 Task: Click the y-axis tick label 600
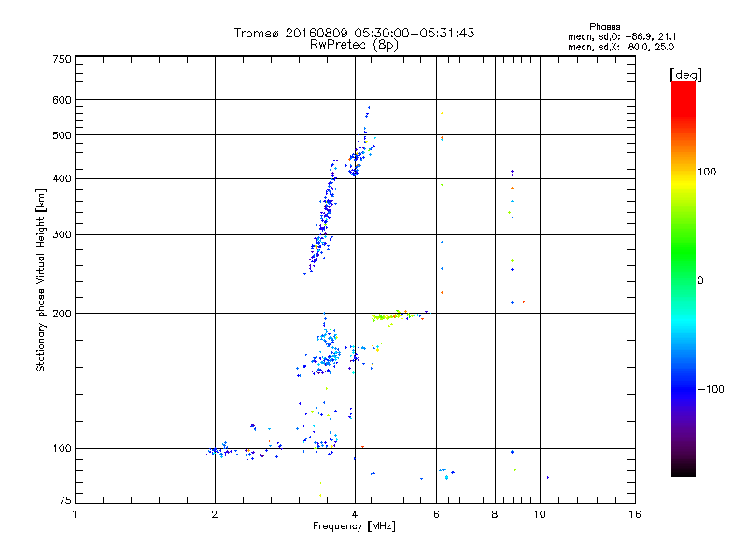pyautogui.click(x=62, y=100)
